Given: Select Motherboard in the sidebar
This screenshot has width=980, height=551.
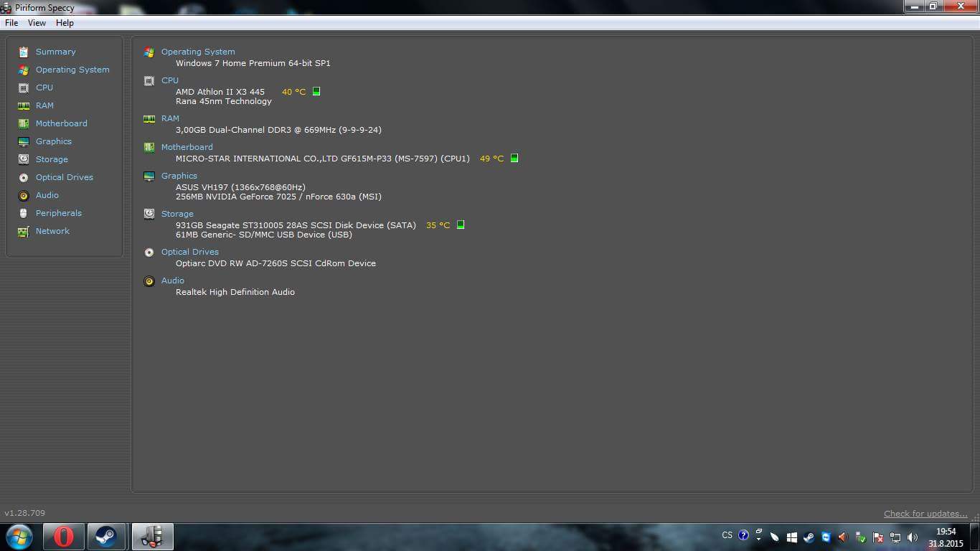Looking at the screenshot, I should (62, 123).
